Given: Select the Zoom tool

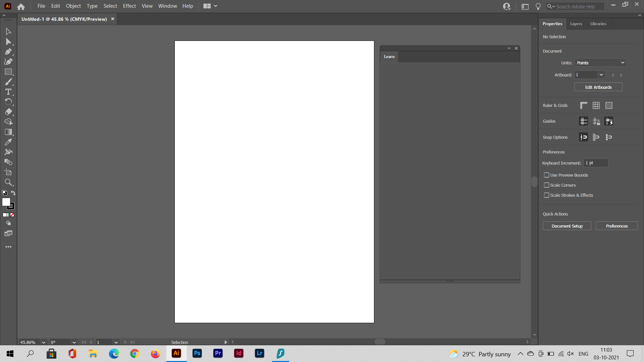Looking at the screenshot, I should 8,182.
